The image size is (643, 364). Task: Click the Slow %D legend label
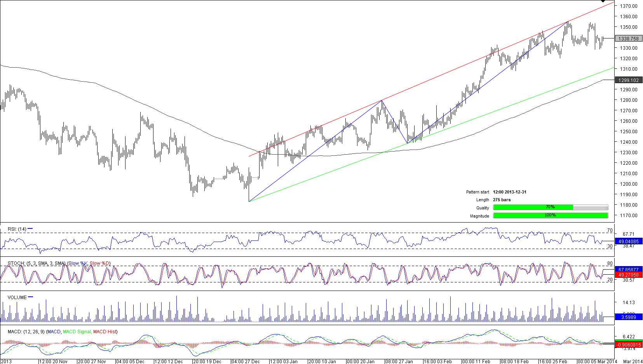tap(100, 263)
